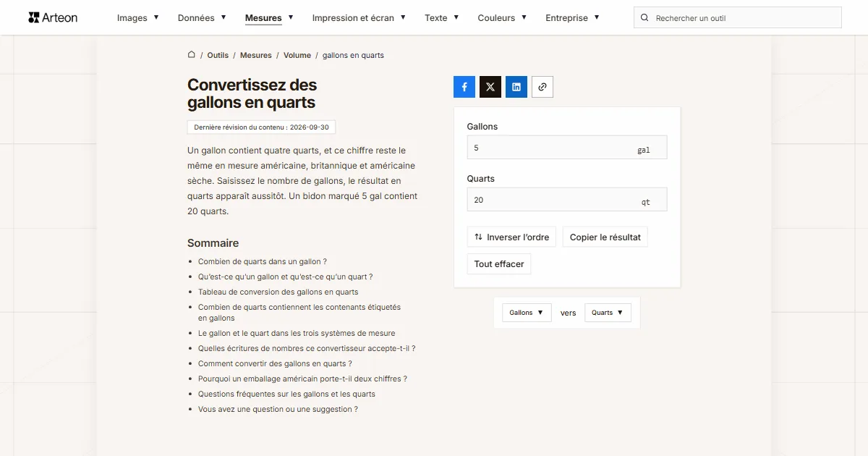Click Copier le résultat button
This screenshot has height=456, width=868.
click(x=605, y=237)
